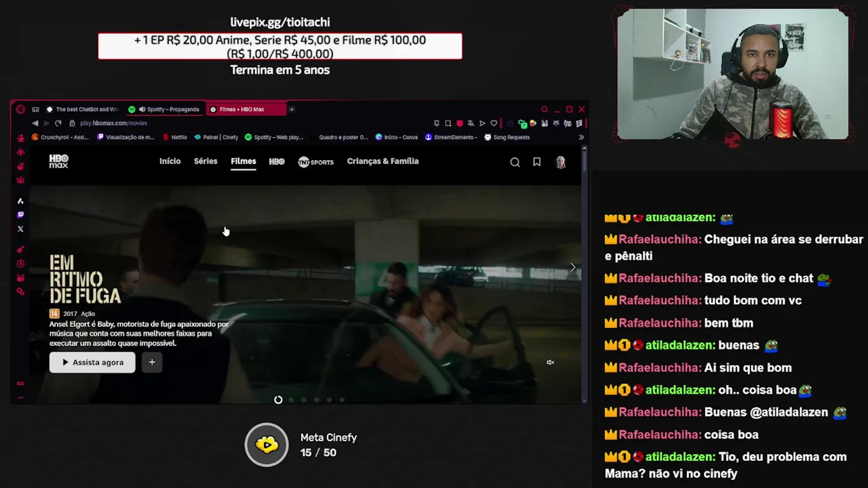The image size is (868, 488).
Task: Open the StreamElements bookmark
Action: tap(452, 137)
